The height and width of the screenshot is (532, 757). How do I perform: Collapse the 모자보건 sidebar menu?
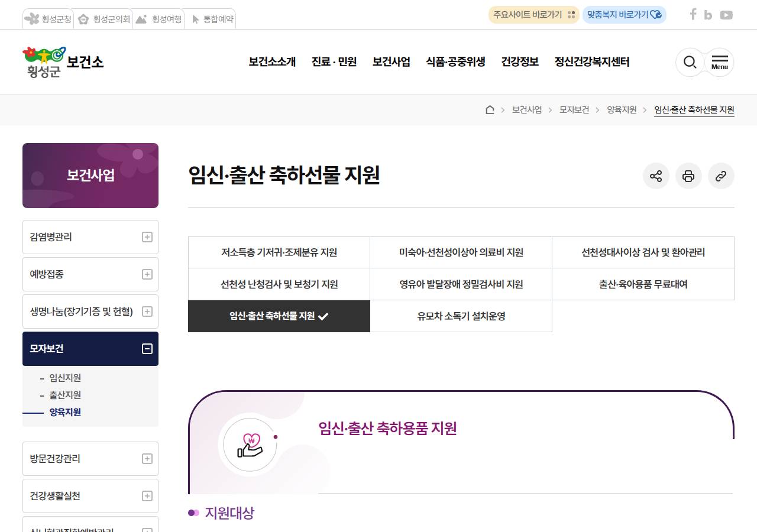point(90,349)
